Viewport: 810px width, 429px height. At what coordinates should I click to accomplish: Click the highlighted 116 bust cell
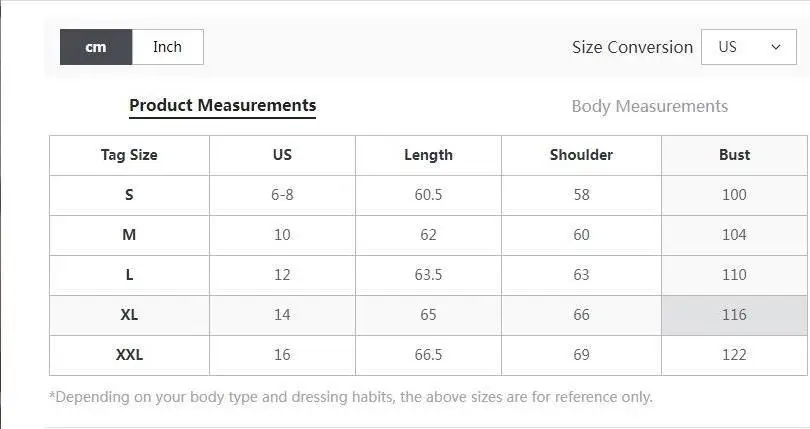click(734, 315)
